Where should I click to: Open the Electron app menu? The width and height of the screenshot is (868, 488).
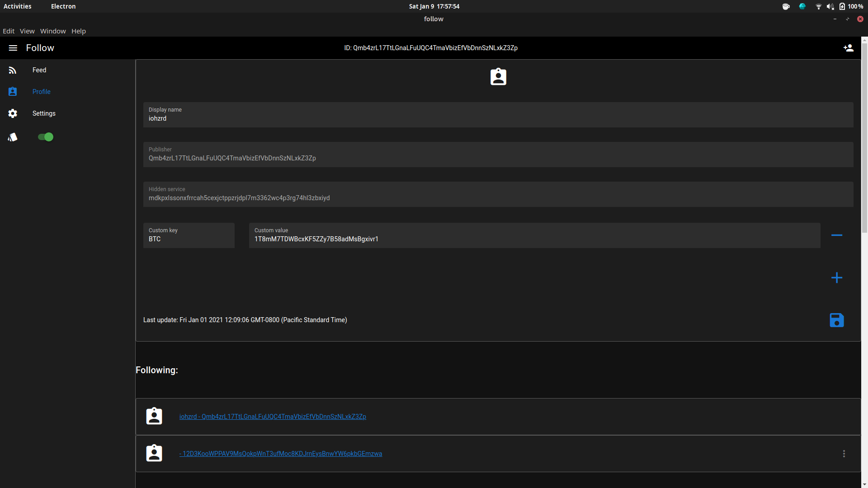click(63, 6)
